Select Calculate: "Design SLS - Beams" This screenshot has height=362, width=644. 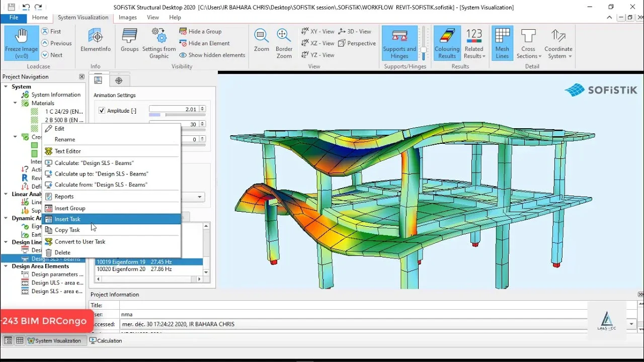click(111, 163)
